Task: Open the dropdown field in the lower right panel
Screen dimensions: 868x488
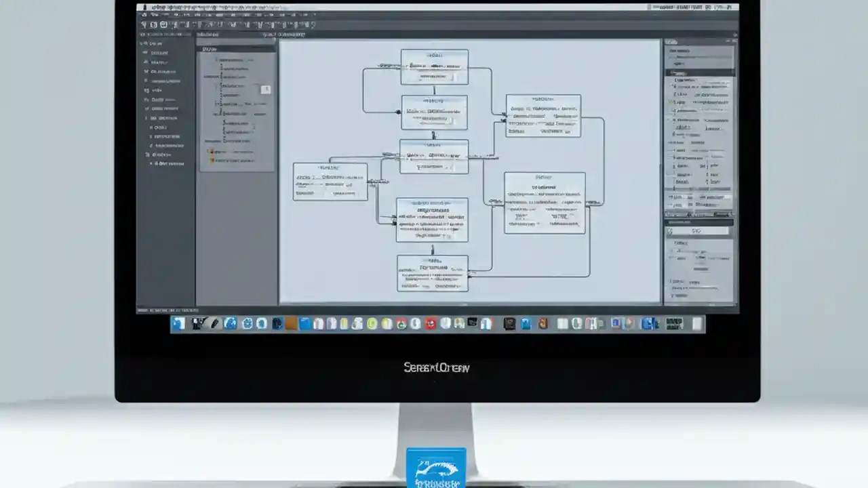Action: click(699, 230)
